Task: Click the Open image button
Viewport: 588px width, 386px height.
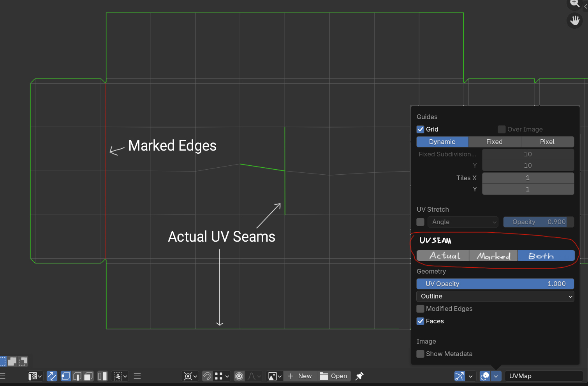Action: click(x=334, y=376)
